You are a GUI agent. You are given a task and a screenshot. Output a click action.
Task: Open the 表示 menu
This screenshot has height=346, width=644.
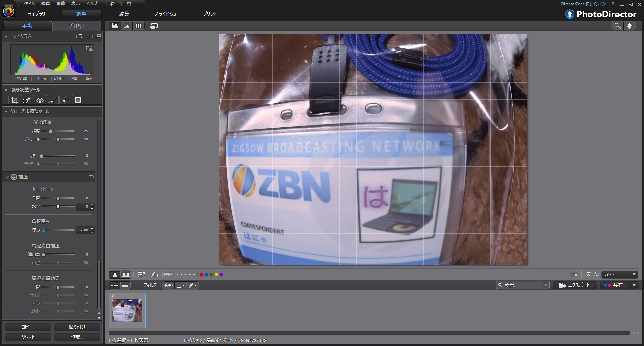(76, 4)
